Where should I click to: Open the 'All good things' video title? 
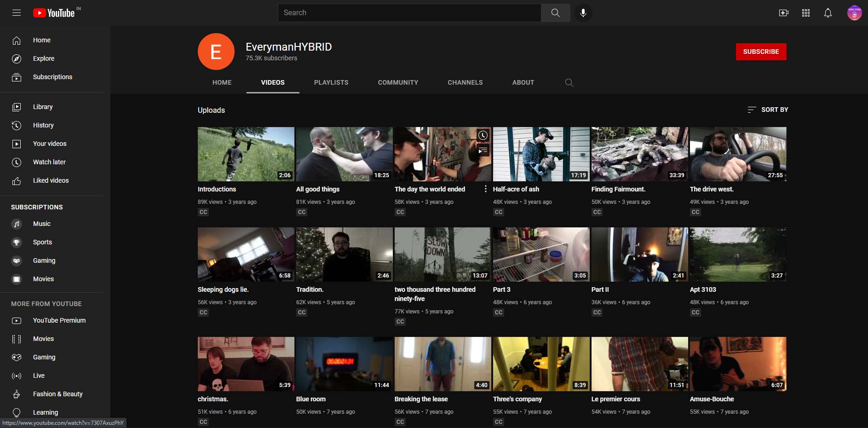(x=318, y=189)
